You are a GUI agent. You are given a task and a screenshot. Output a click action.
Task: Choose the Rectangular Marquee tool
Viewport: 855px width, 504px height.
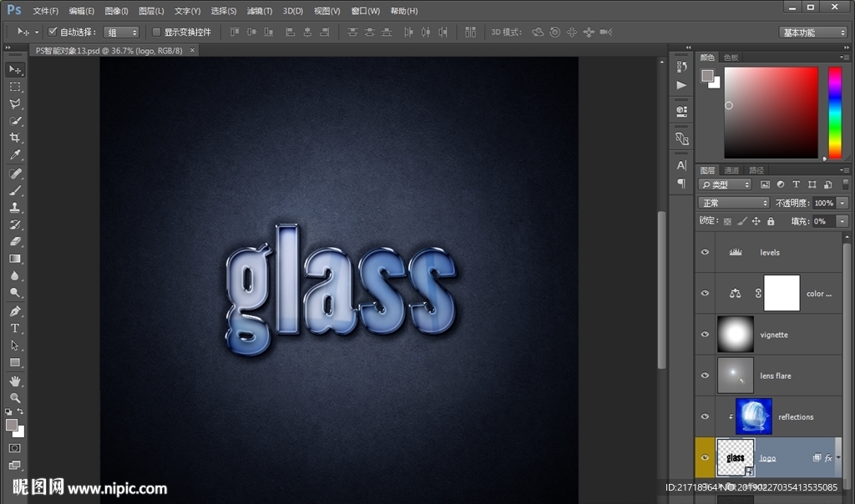tap(15, 87)
